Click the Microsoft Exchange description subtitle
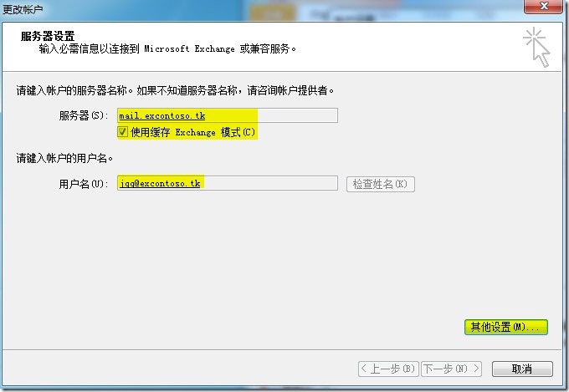 click(167, 48)
